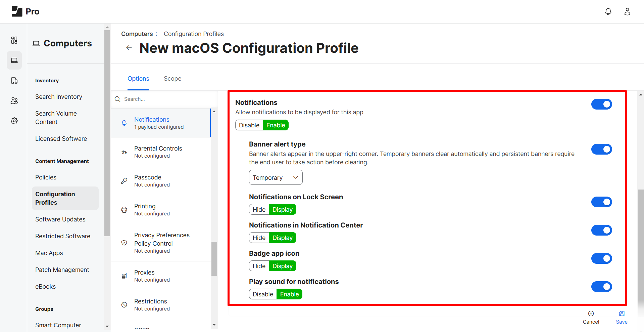Click the down chevron on payload list scrollbar
This screenshot has height=332, width=644.
[x=214, y=325]
